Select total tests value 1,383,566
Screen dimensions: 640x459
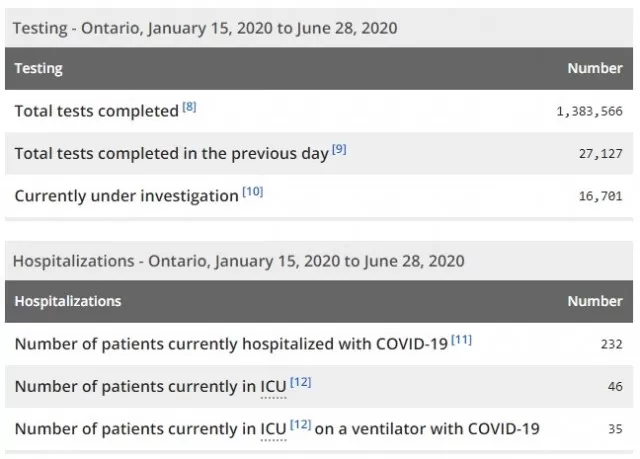point(590,111)
